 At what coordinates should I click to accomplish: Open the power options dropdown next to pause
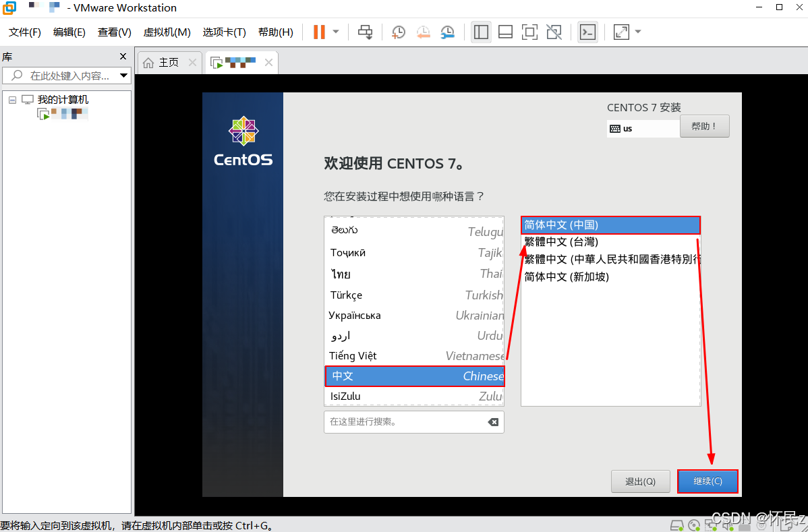coord(336,32)
